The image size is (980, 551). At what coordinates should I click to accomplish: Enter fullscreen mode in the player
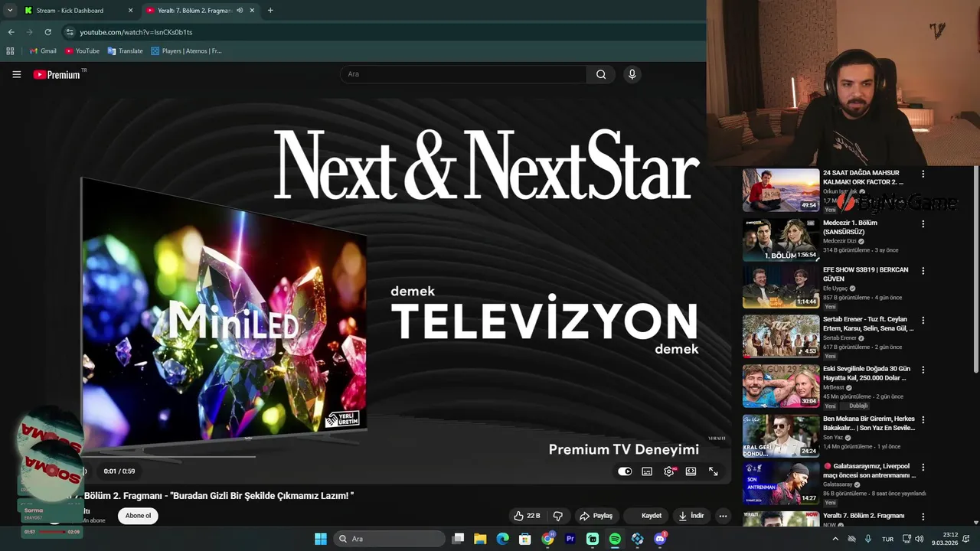tap(713, 471)
